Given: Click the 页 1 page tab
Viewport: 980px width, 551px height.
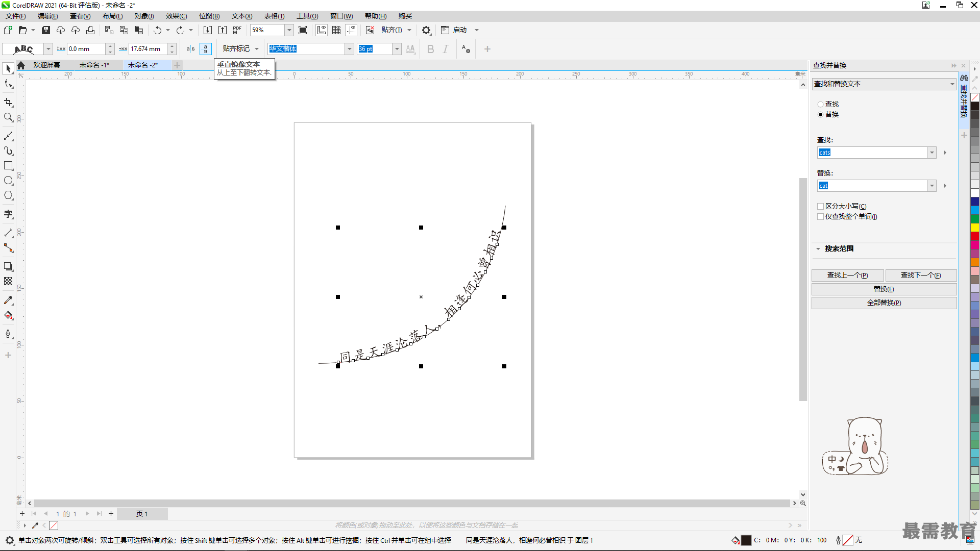Looking at the screenshot, I should (142, 514).
